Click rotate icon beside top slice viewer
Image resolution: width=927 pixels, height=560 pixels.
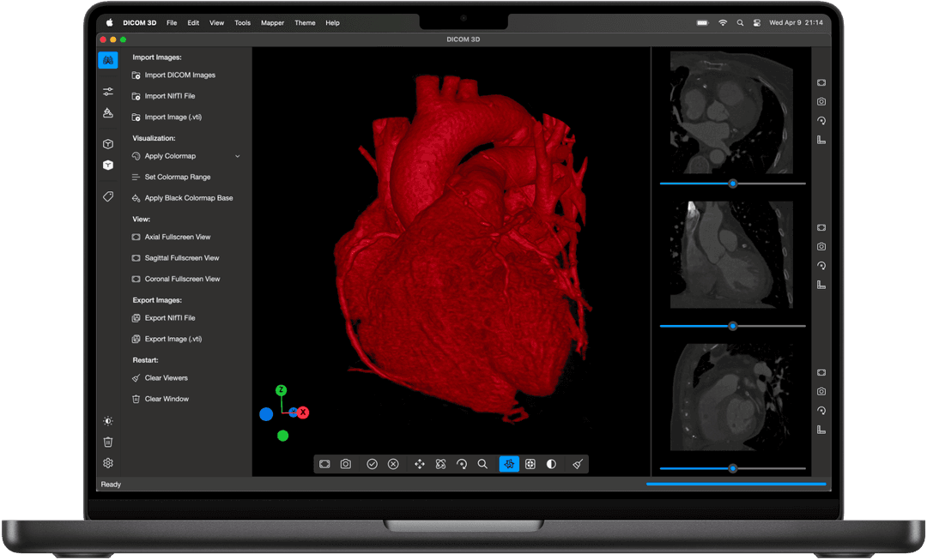(x=821, y=121)
